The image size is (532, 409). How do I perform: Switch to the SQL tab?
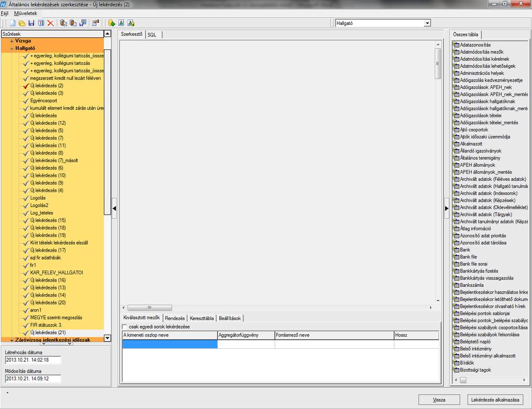tap(152, 35)
